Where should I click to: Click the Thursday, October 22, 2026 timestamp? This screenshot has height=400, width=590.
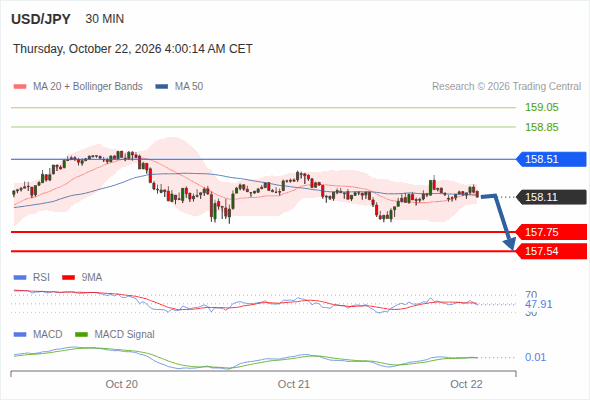point(133,49)
